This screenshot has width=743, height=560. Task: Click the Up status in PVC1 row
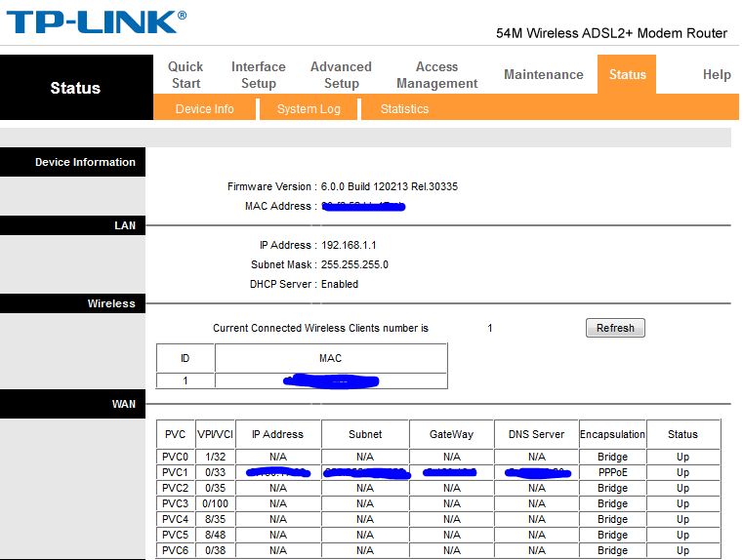click(x=682, y=472)
